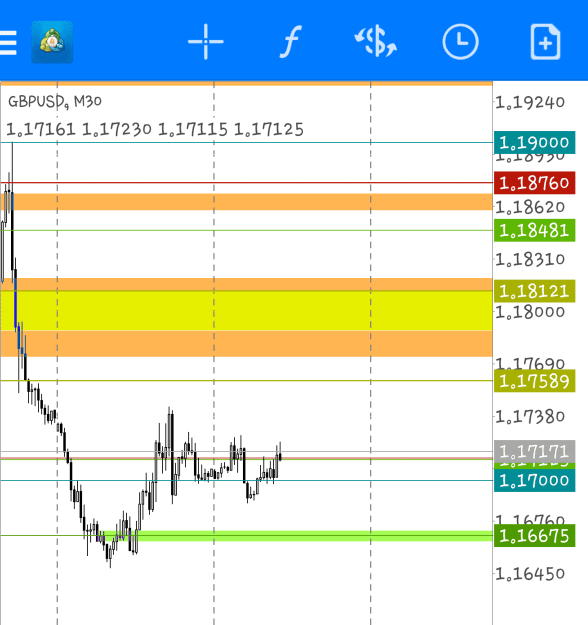
Task: Tap the OHLC value 1.17115
Action: (193, 130)
